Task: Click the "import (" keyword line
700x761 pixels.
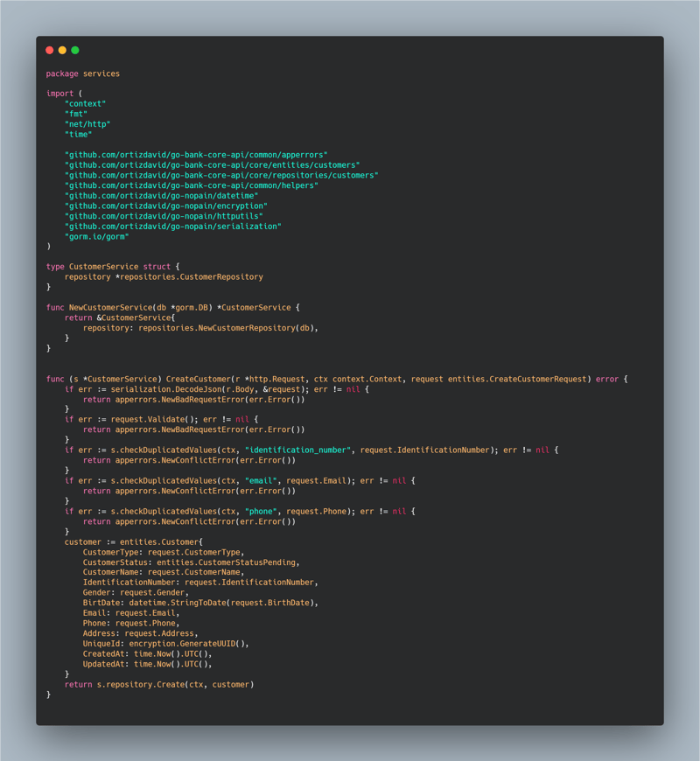Action: tap(65, 94)
